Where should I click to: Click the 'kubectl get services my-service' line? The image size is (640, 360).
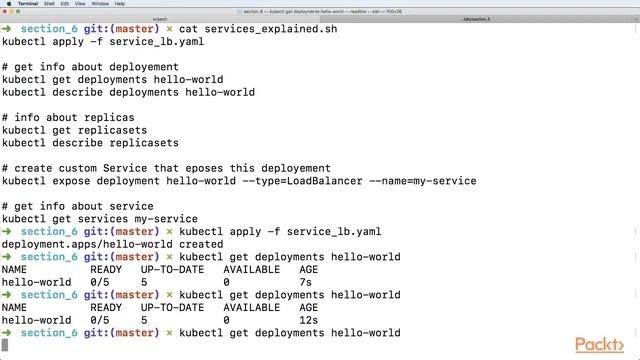pyautogui.click(x=100, y=219)
